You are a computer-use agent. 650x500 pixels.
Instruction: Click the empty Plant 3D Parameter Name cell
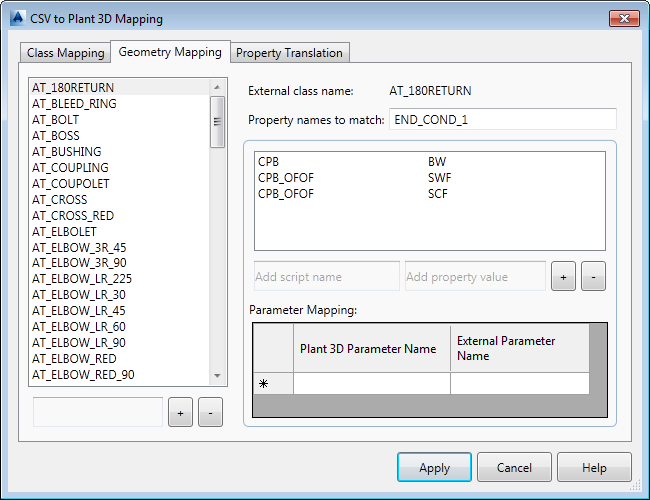(x=372, y=383)
